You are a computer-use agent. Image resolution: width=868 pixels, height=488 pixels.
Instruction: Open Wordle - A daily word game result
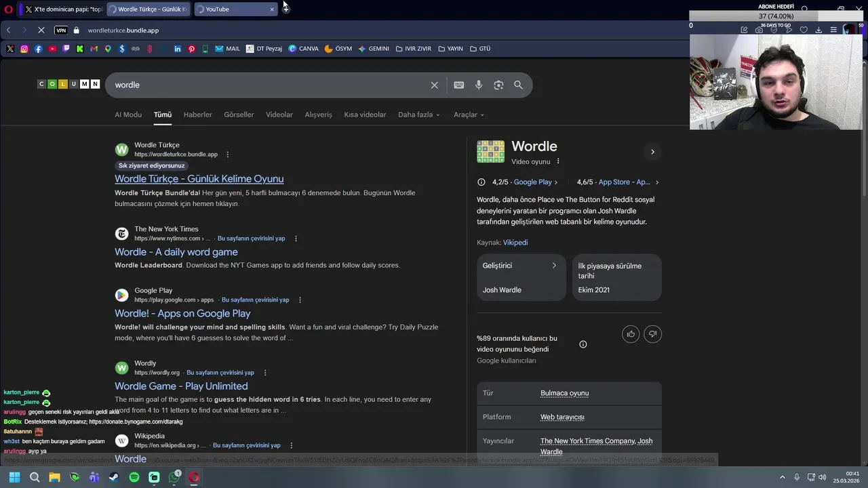176,252
